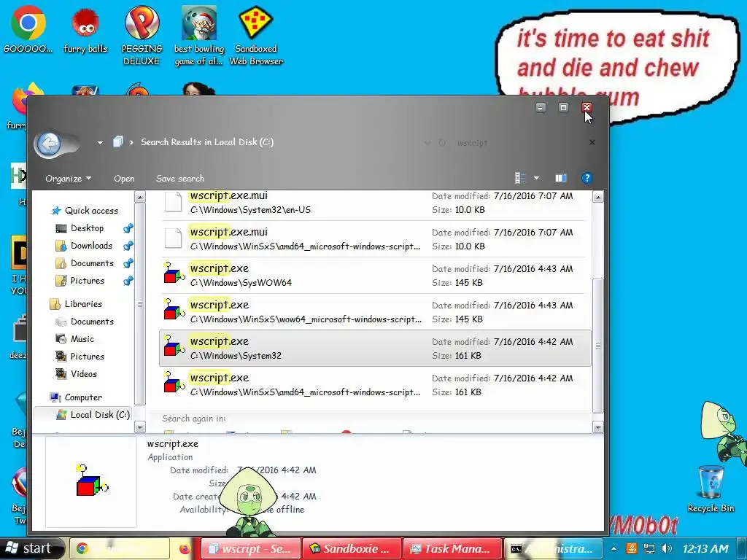Switch to Sandboxie taskbar window

[x=352, y=548]
